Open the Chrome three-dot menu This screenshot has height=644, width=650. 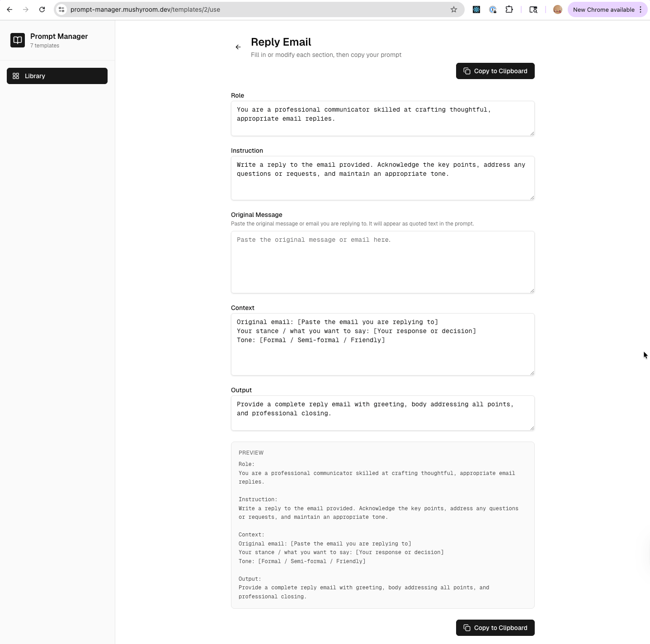coord(641,9)
